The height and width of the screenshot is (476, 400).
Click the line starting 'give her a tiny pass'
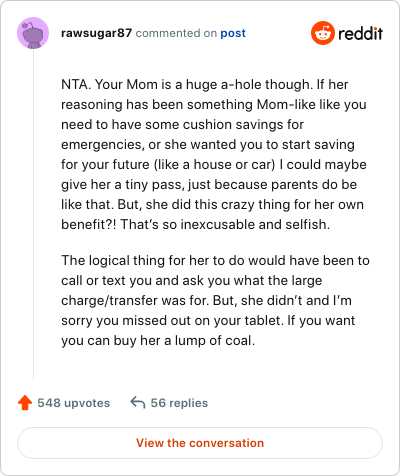coord(209,184)
